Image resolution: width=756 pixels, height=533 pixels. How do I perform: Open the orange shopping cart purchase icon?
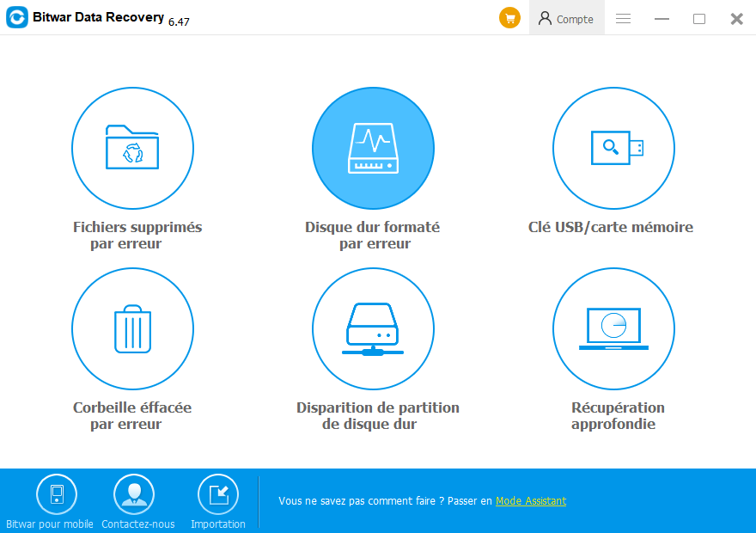click(x=509, y=18)
